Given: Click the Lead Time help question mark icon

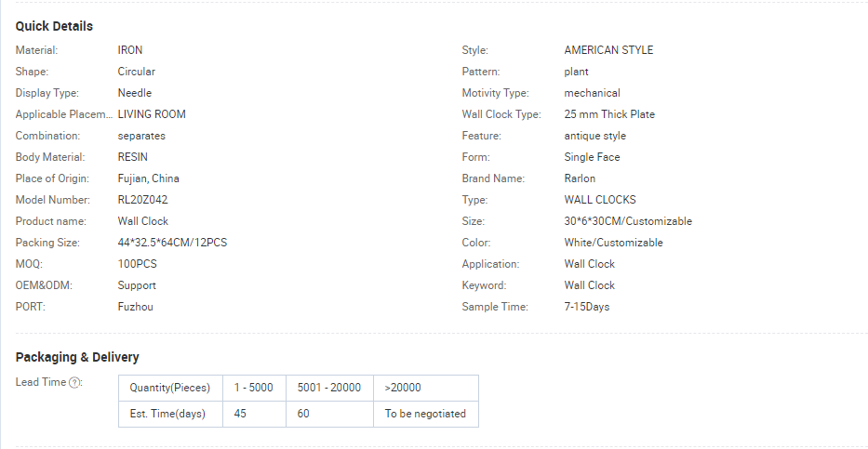Looking at the screenshot, I should (75, 383).
